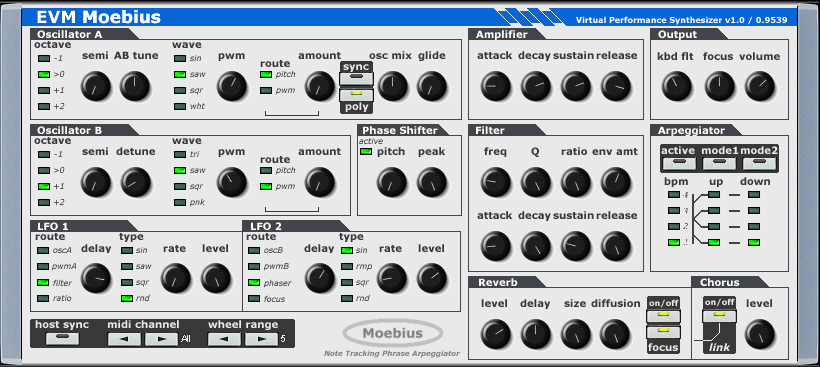Click the detune knob in Oscillator B
The width and height of the screenshot is (820, 367).
pyautogui.click(x=135, y=182)
